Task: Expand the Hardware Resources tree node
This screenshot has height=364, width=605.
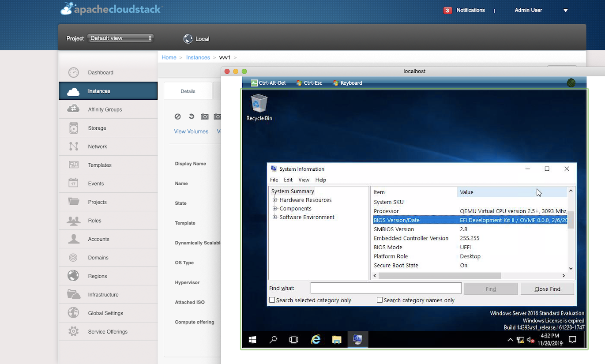Action: pyautogui.click(x=274, y=200)
